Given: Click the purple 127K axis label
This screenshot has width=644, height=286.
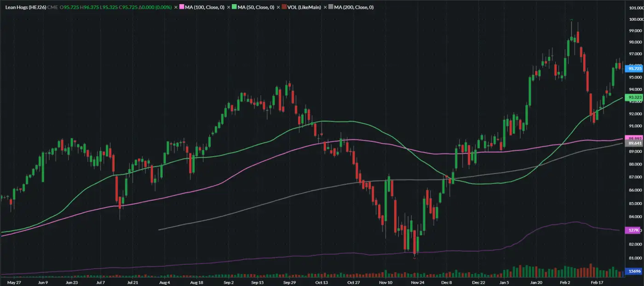Looking at the screenshot, I should tap(634, 230).
